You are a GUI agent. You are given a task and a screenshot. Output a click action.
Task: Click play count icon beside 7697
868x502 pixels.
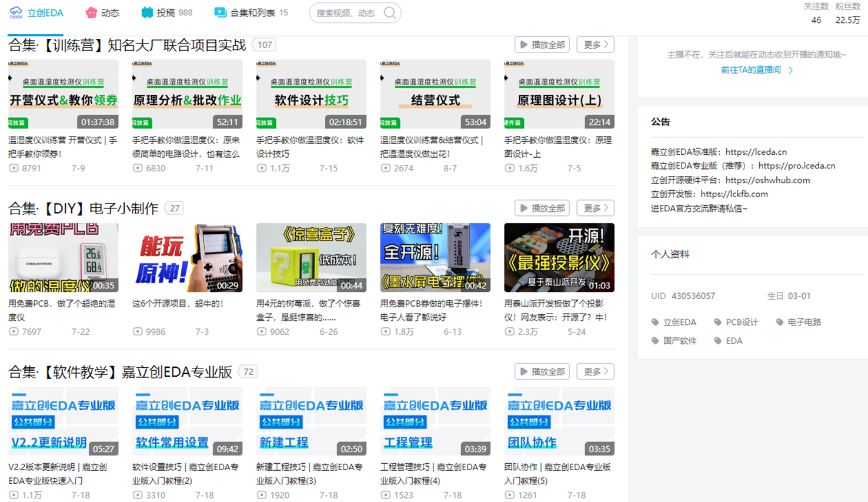14,332
